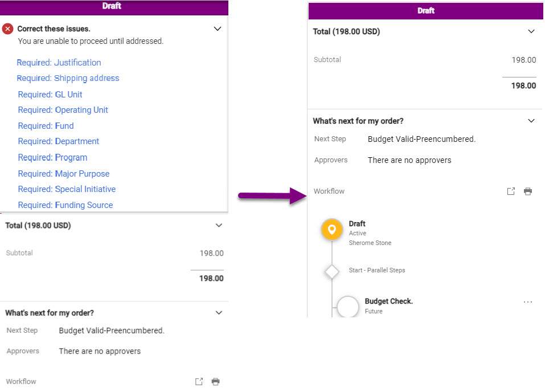Click the Draft title bar on the right panel
The width and height of the screenshot is (545, 392).
425,10
